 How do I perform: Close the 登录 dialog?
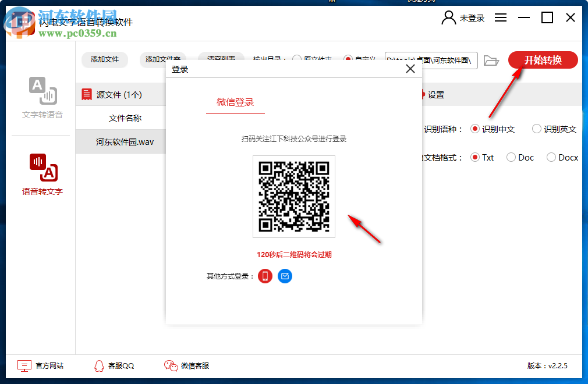pyautogui.click(x=410, y=69)
